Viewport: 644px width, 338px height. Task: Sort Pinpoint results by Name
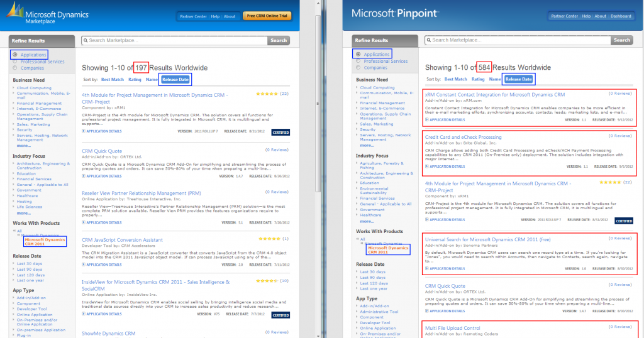tap(495, 79)
